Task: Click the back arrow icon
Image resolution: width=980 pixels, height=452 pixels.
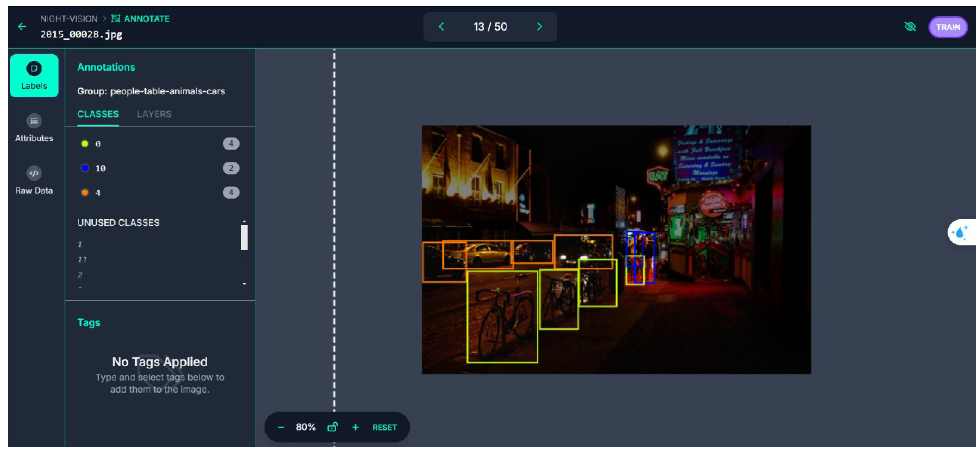Action: point(22,26)
